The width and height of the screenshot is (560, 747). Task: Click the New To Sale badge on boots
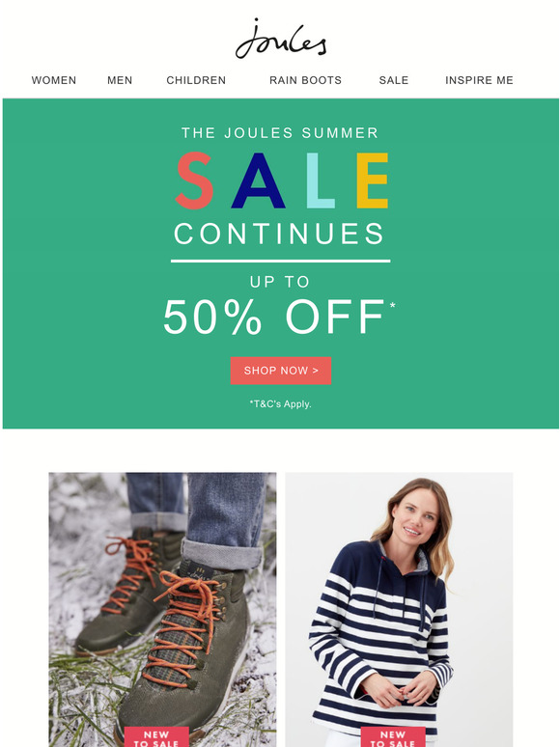(156, 737)
